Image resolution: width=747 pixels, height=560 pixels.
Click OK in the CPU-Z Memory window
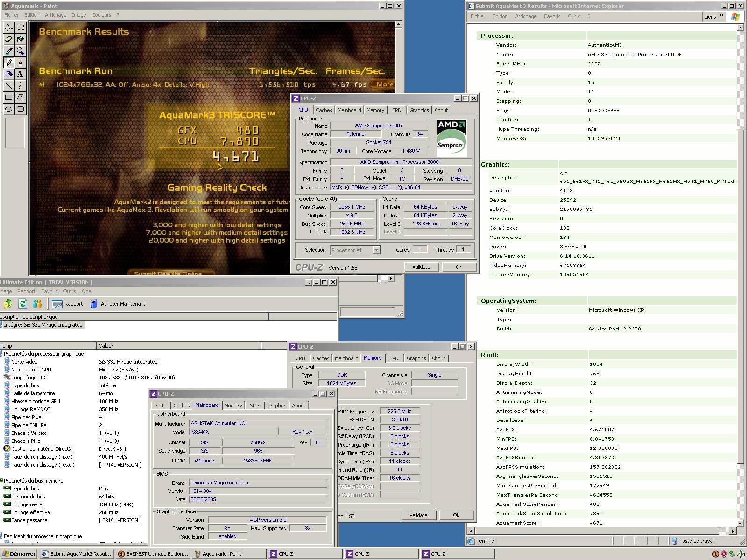point(456,515)
